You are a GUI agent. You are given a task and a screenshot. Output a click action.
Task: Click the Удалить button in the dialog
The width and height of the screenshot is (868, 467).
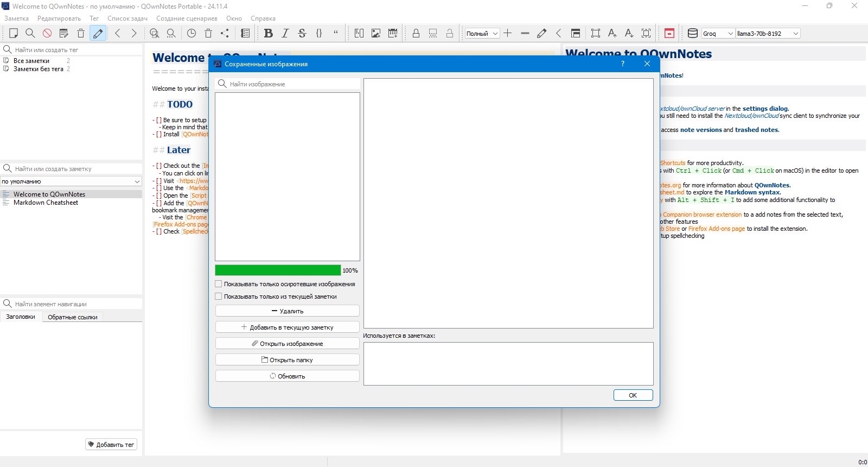click(288, 311)
